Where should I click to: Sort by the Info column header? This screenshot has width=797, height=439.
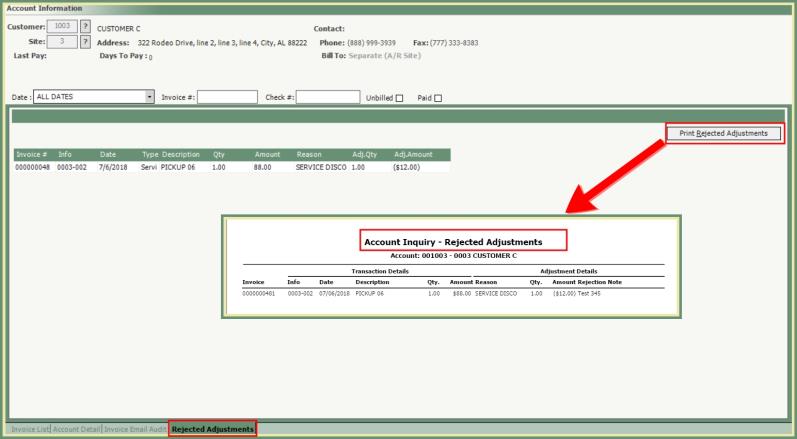(65, 154)
